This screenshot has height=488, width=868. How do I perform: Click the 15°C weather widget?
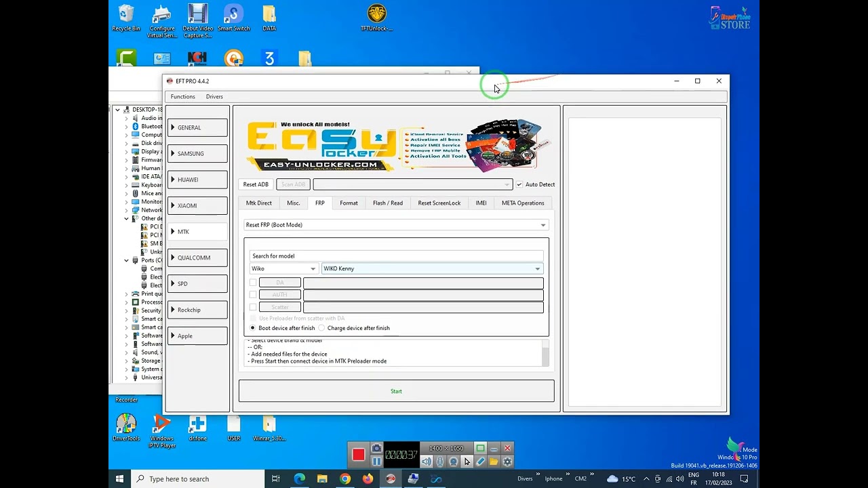(x=621, y=479)
